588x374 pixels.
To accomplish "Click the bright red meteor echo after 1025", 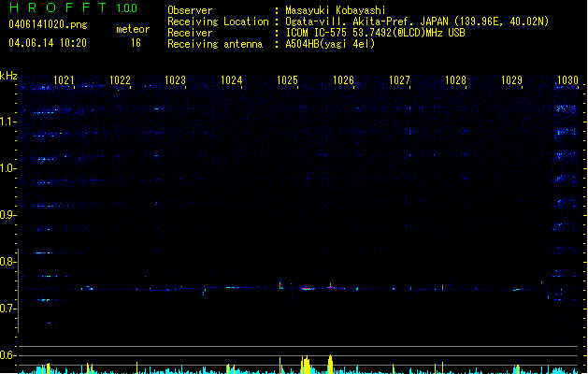I will pos(307,289).
